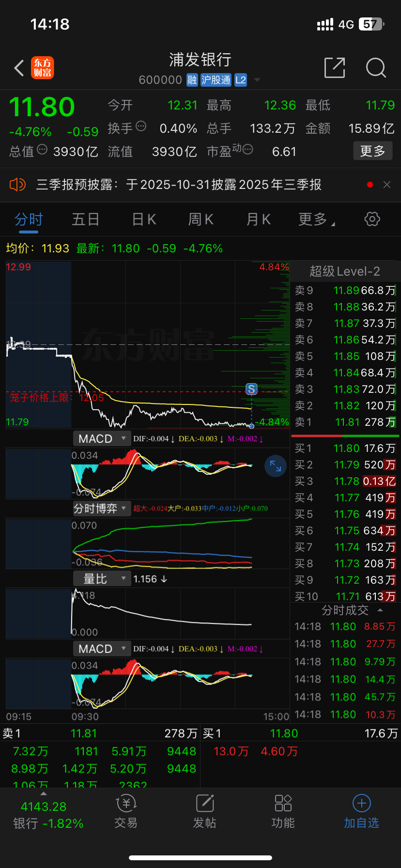The width and height of the screenshot is (401, 868).
Task: Select 买10 11.71 order row
Action: coord(345,596)
